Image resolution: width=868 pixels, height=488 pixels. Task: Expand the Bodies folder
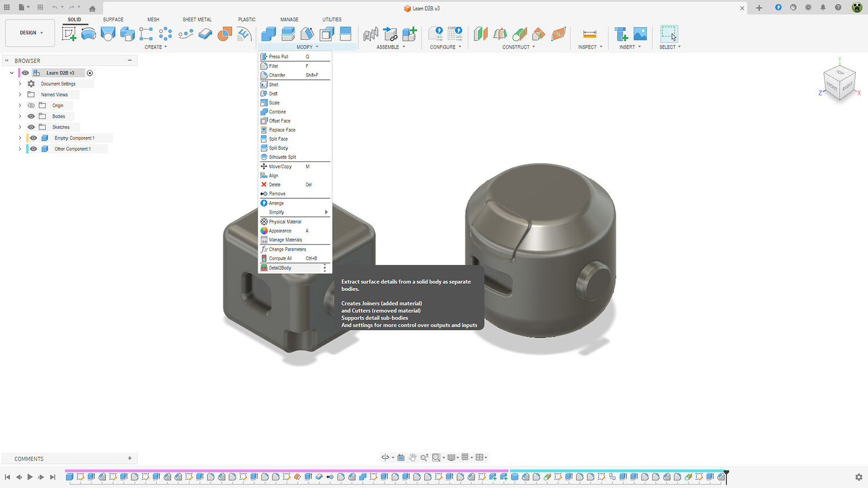point(20,116)
